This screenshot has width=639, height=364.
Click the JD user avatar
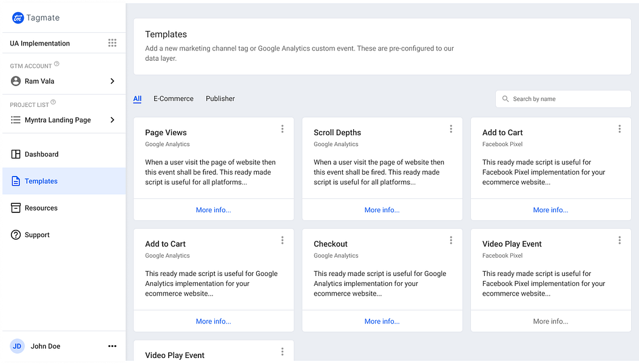(17, 346)
